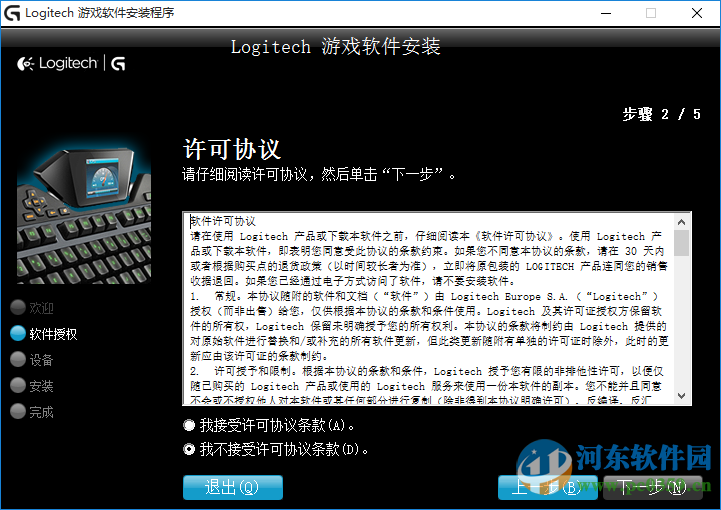Click the 下一步(N) next button
The height and width of the screenshot is (510, 721).
point(652,487)
